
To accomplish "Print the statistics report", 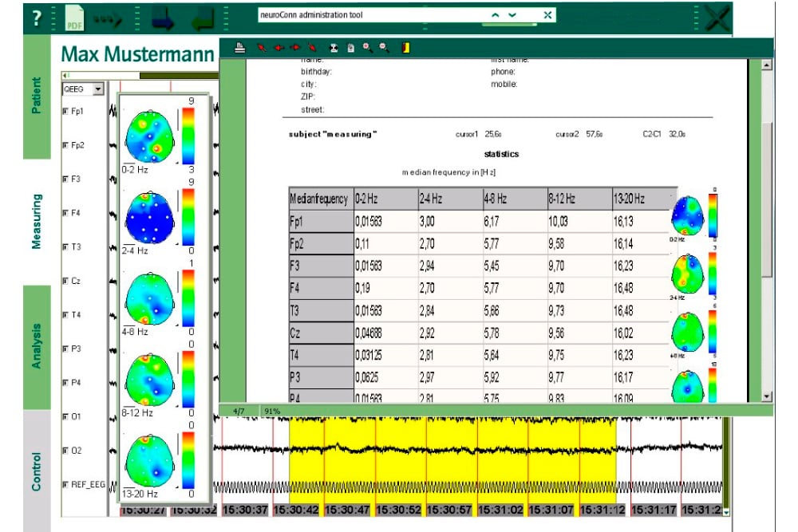I will click(x=238, y=48).
